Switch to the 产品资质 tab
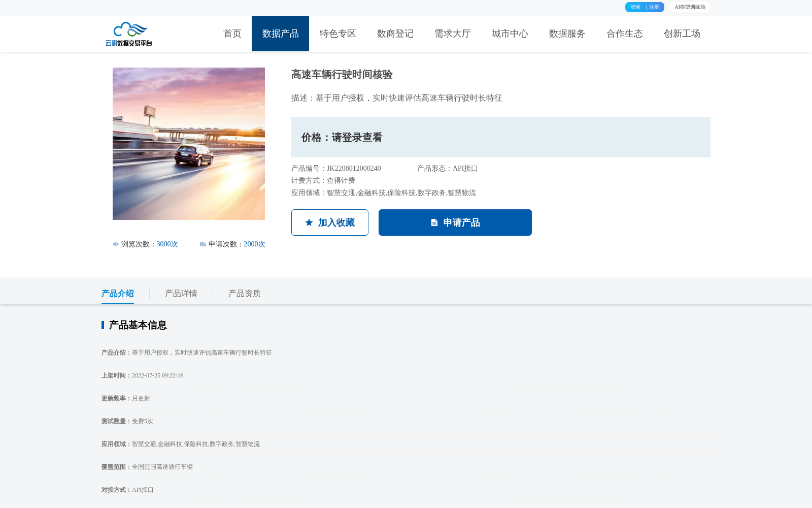The width and height of the screenshot is (812, 508). click(245, 294)
